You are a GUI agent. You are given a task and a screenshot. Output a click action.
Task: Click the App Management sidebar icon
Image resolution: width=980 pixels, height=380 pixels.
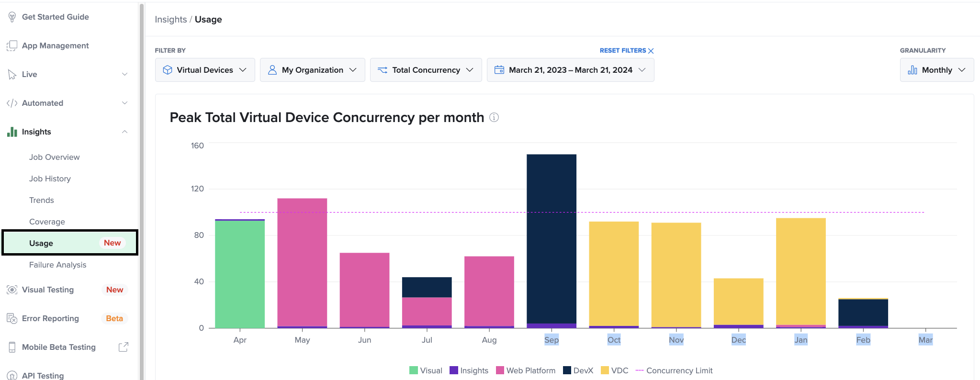point(12,45)
